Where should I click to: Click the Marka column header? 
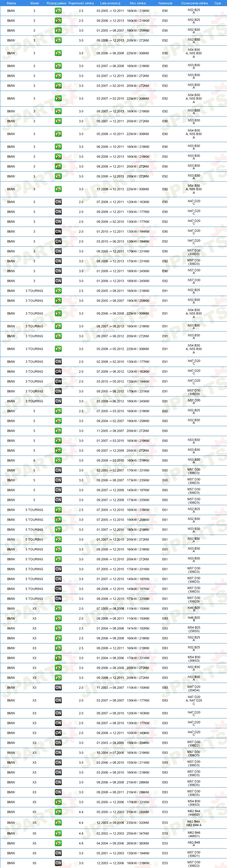point(11,3)
